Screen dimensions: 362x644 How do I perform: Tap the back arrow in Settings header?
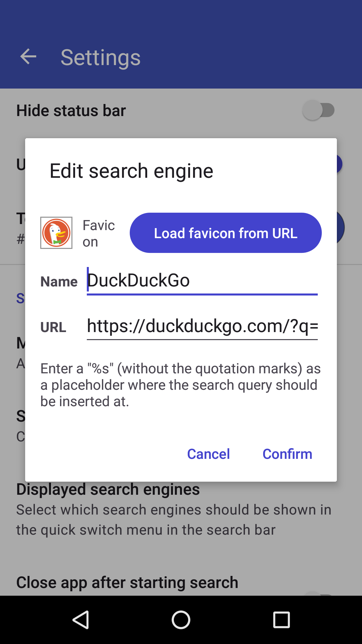28,57
